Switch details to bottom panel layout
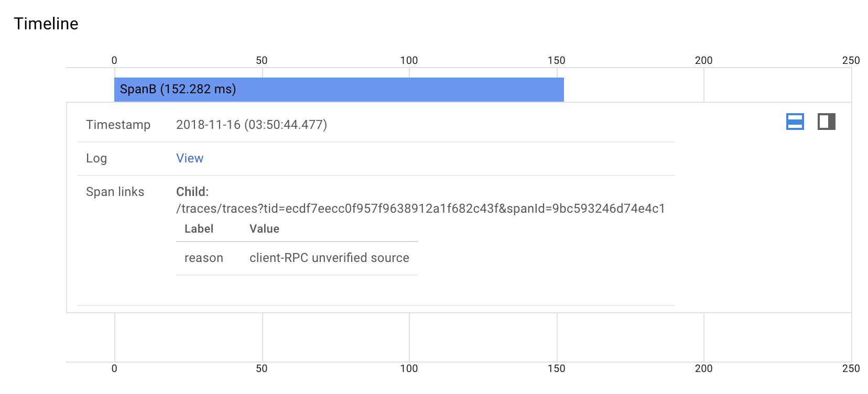 click(795, 122)
